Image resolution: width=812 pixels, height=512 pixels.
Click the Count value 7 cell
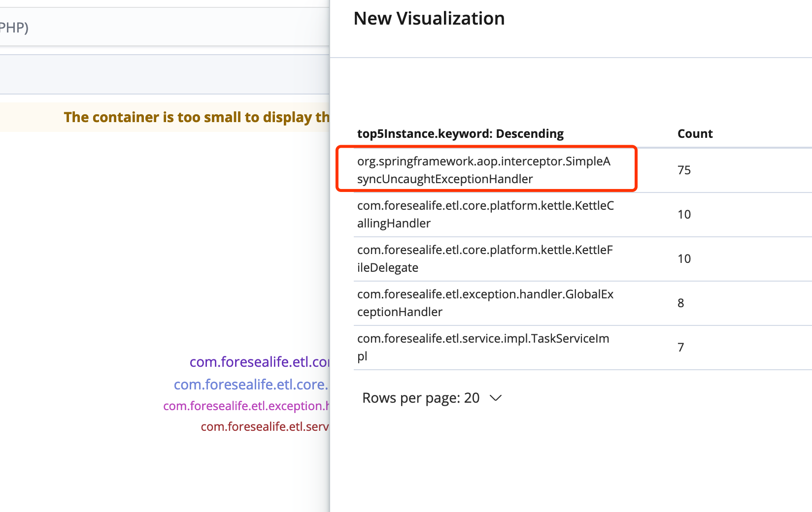coord(680,347)
